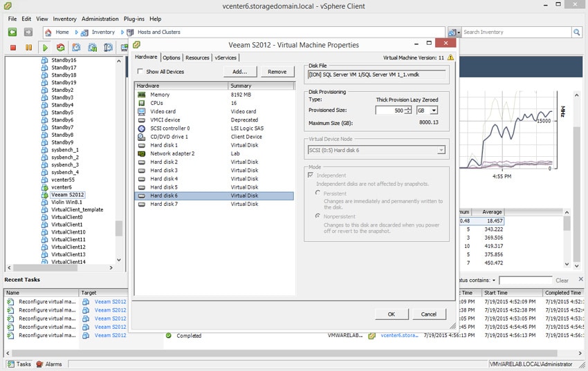Toggle Independent disk mode checkbox

click(311, 175)
